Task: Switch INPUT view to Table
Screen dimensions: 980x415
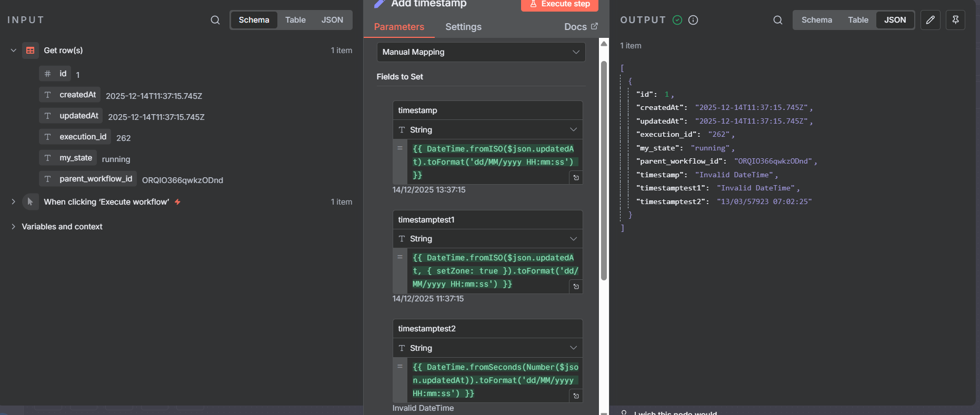Action: (295, 20)
